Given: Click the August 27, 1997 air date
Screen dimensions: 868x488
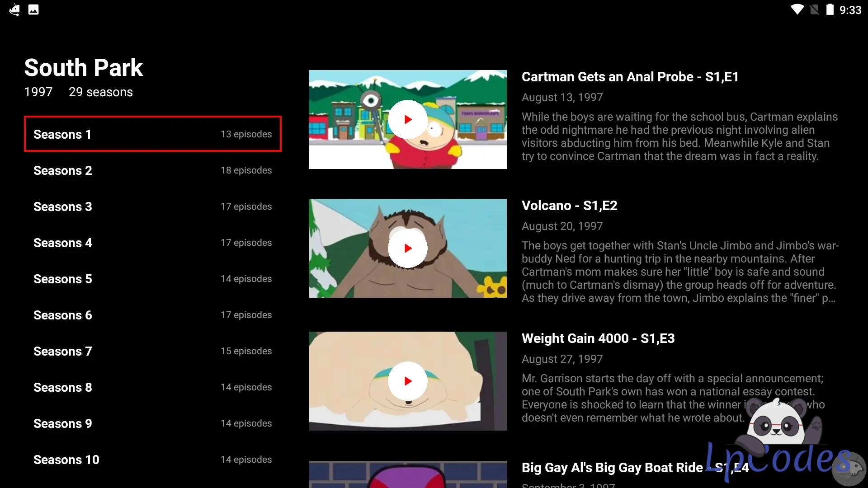Looking at the screenshot, I should click(x=562, y=359).
